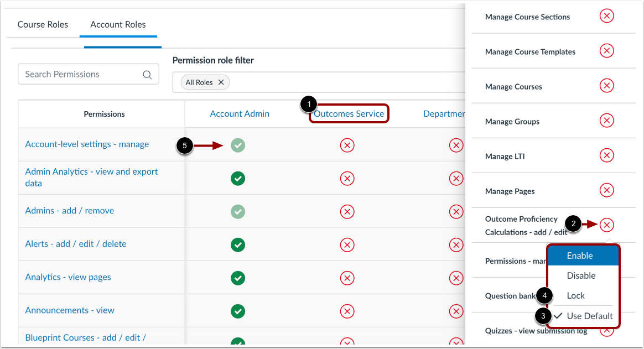Click the red X for Outcomes Service on Alerts
This screenshot has height=349, width=644.
point(347,244)
